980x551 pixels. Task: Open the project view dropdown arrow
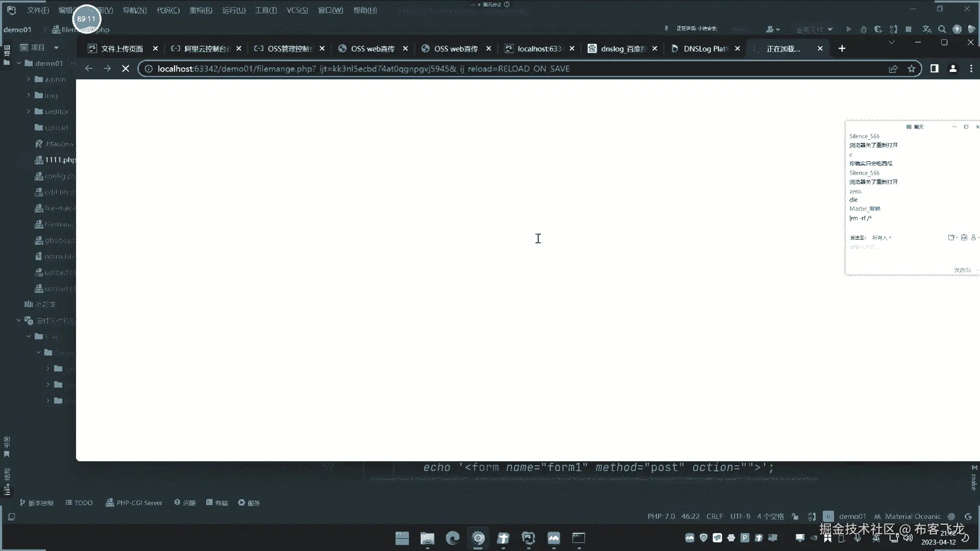tap(56, 47)
